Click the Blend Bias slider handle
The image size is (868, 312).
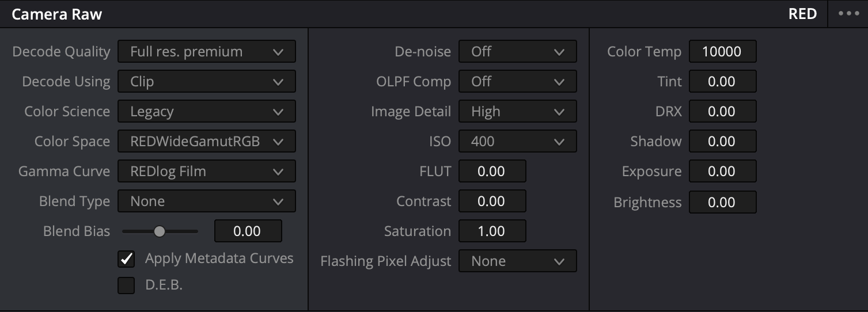pyautogui.click(x=160, y=231)
